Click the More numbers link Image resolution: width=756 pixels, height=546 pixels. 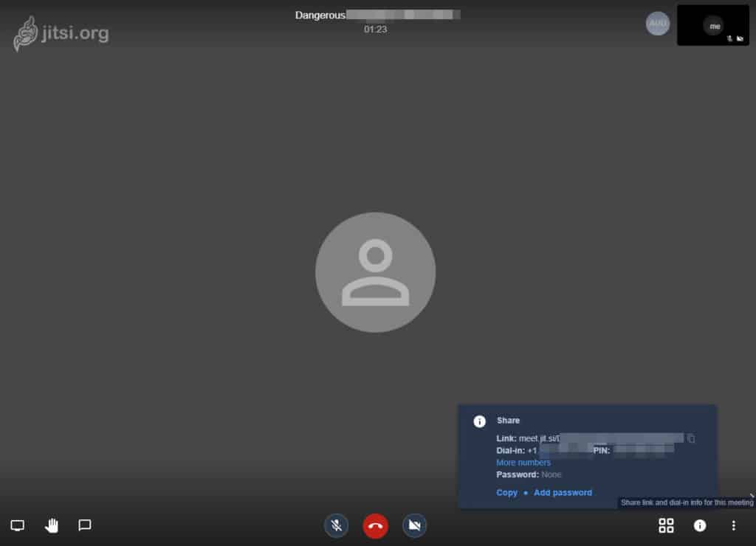pos(523,463)
